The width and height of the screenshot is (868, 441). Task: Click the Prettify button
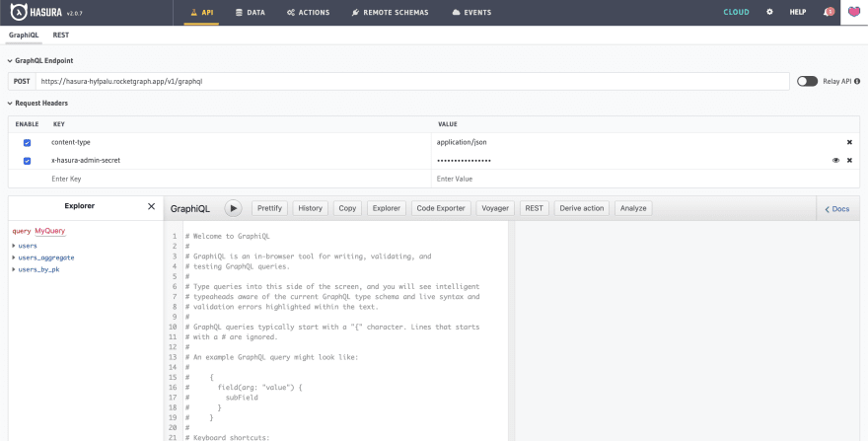point(269,208)
